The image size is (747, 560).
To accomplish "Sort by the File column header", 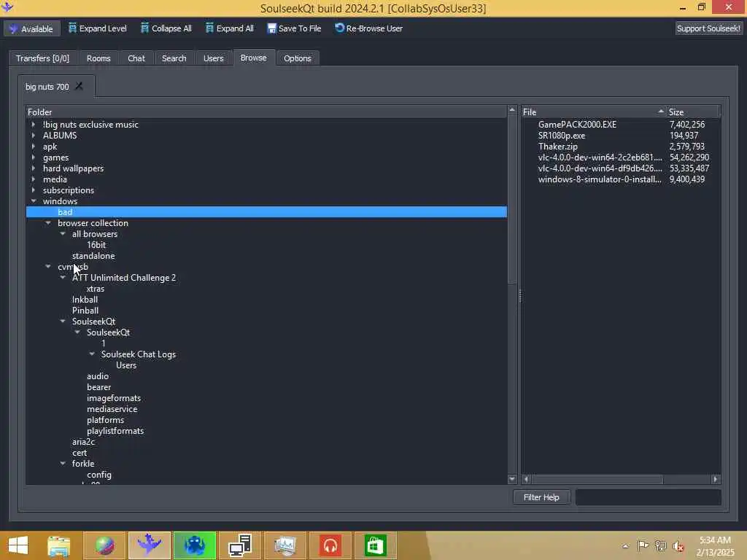I will tap(594, 112).
